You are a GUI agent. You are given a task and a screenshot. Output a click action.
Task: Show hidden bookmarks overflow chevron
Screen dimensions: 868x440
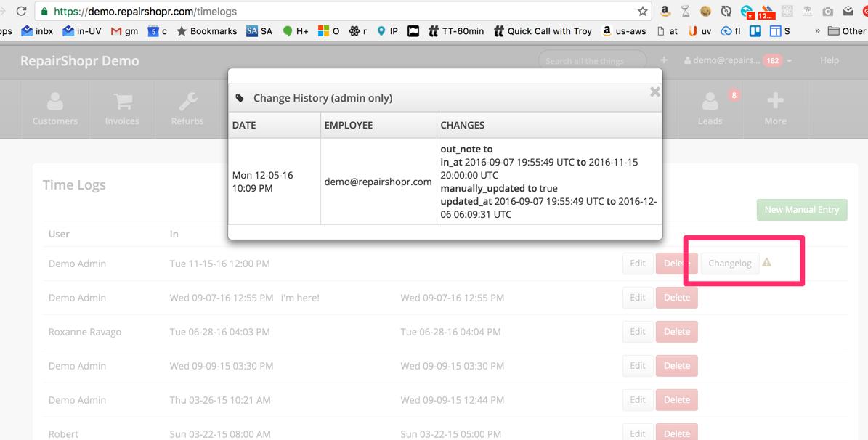(x=817, y=31)
